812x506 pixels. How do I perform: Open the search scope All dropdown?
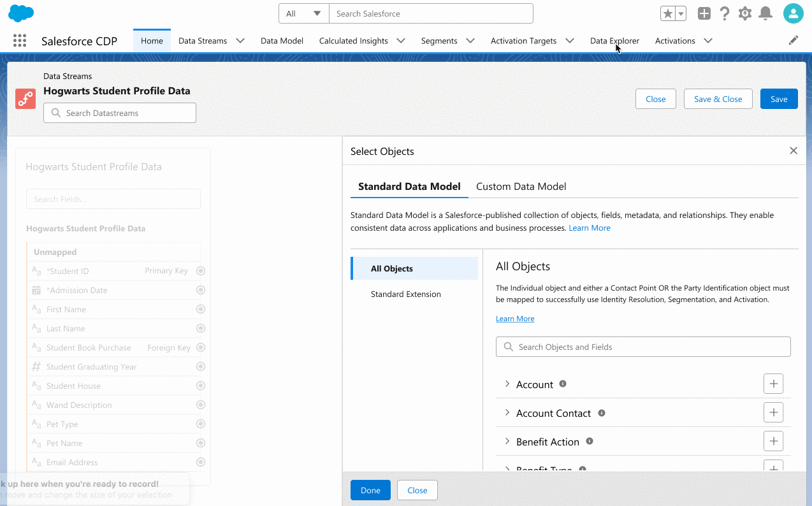[x=303, y=13]
